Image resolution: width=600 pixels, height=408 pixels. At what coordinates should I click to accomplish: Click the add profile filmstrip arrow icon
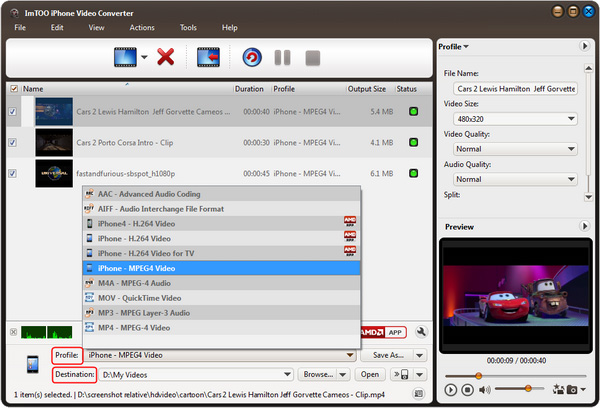209,57
